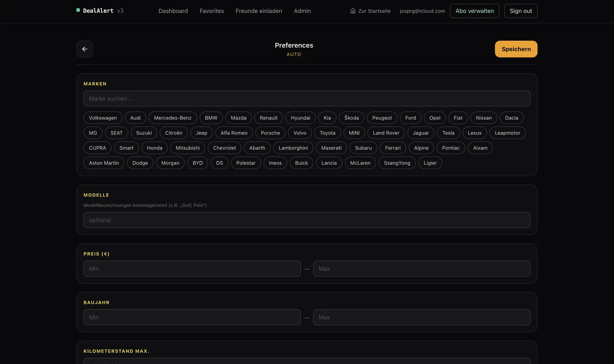Click the home icon beside Zur Startseite
Image resolution: width=614 pixels, height=364 pixels.
(353, 11)
